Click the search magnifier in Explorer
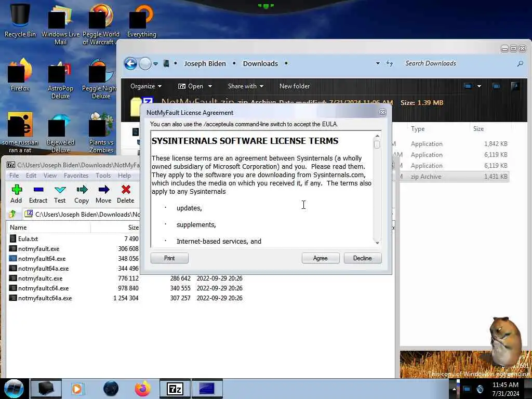This screenshot has width=532, height=399. click(x=520, y=63)
